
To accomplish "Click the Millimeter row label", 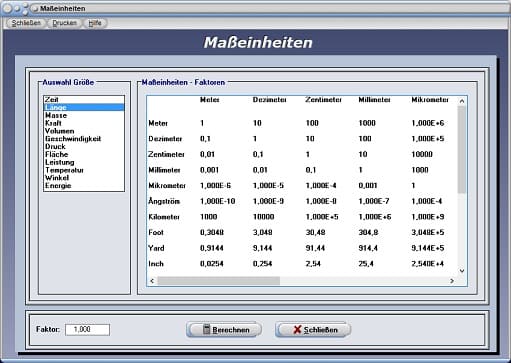I will coord(164,170).
